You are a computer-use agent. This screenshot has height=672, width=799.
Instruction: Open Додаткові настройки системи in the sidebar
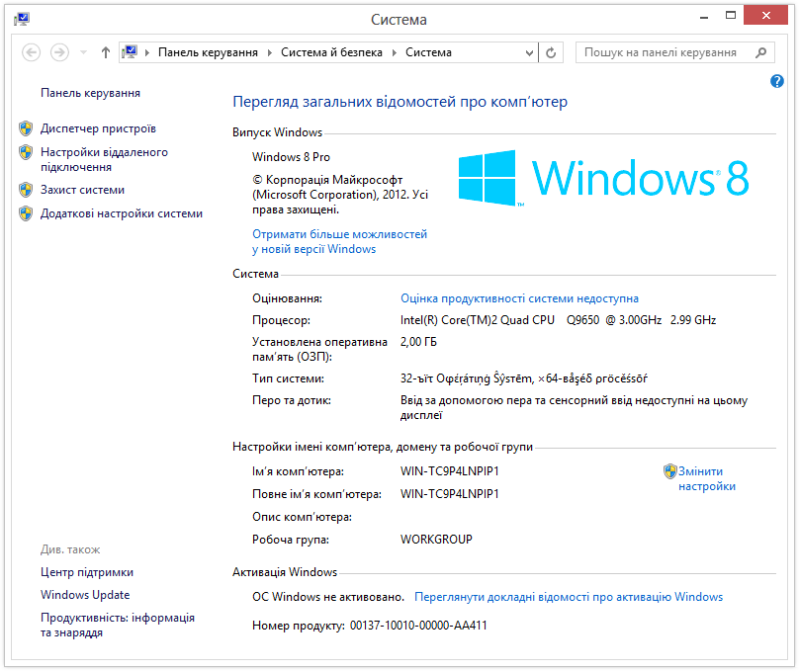click(x=121, y=213)
